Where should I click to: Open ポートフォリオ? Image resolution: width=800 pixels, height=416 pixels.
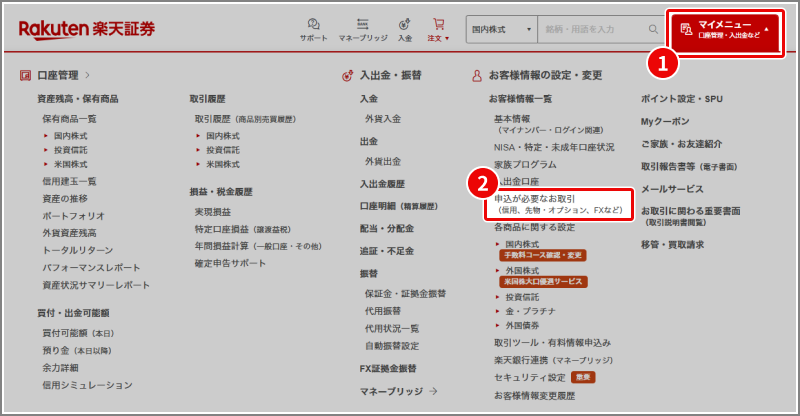tap(73, 216)
